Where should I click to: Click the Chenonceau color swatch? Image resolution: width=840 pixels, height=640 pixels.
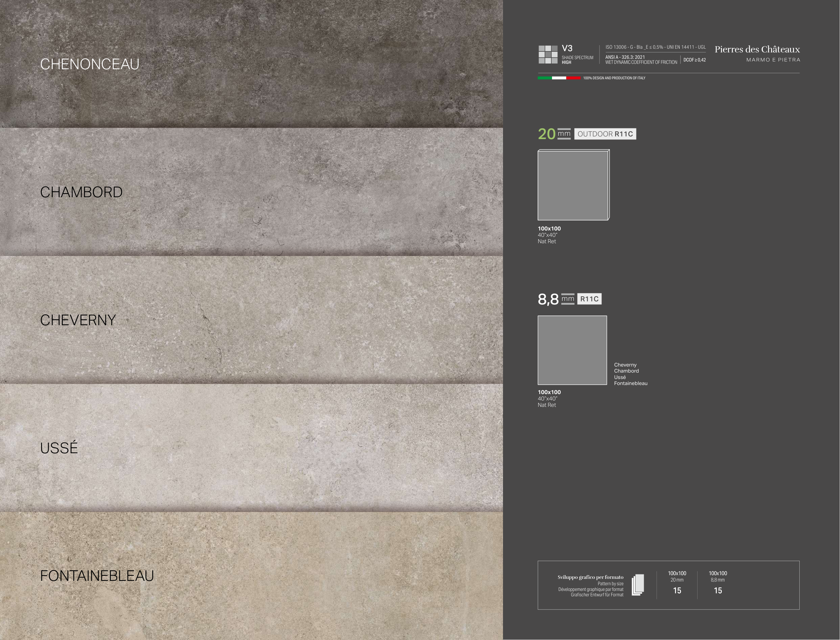[x=251, y=63]
